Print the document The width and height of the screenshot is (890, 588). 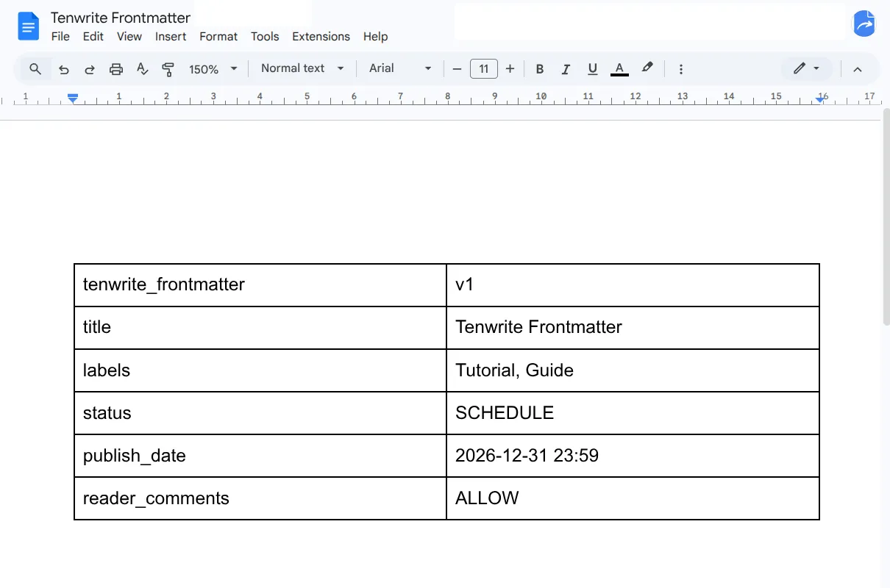[x=115, y=68]
